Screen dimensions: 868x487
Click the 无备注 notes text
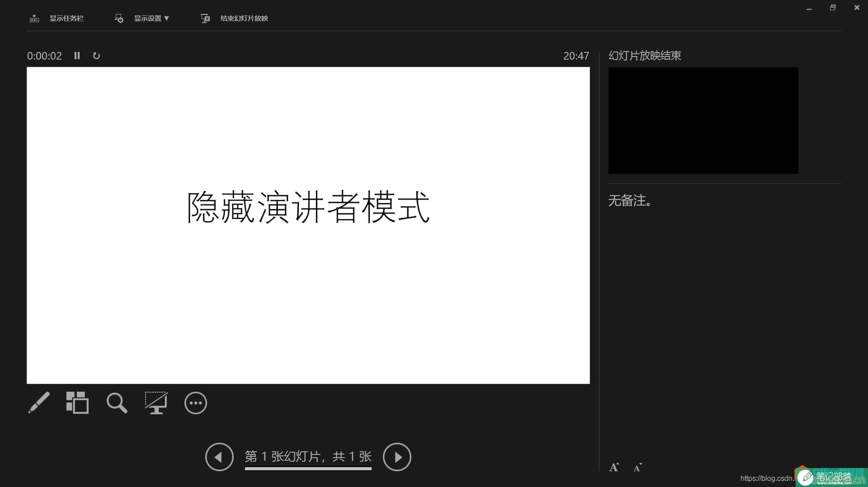tap(631, 201)
